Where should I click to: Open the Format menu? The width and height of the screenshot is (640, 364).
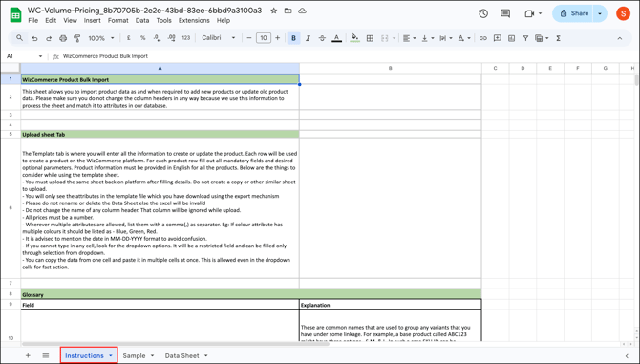click(117, 20)
